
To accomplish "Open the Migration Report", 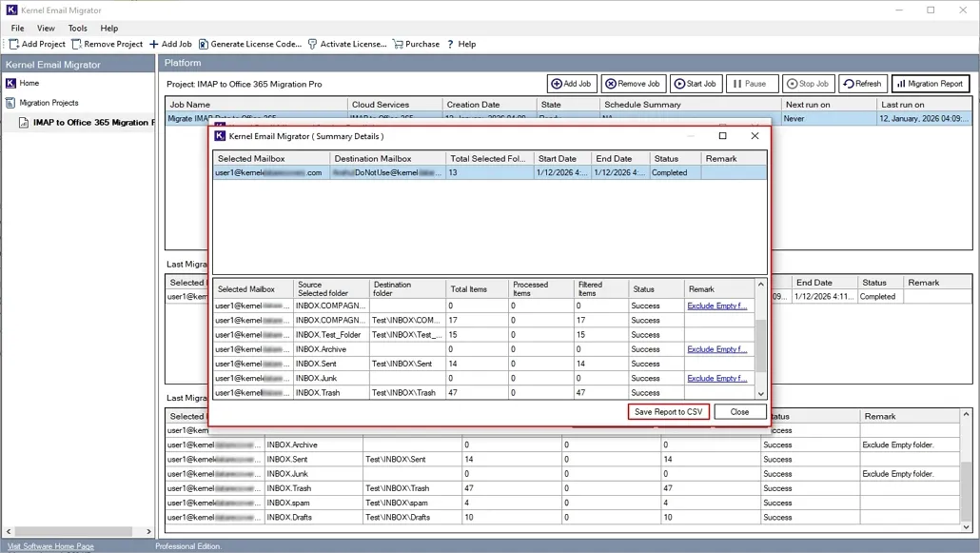I will coord(930,83).
